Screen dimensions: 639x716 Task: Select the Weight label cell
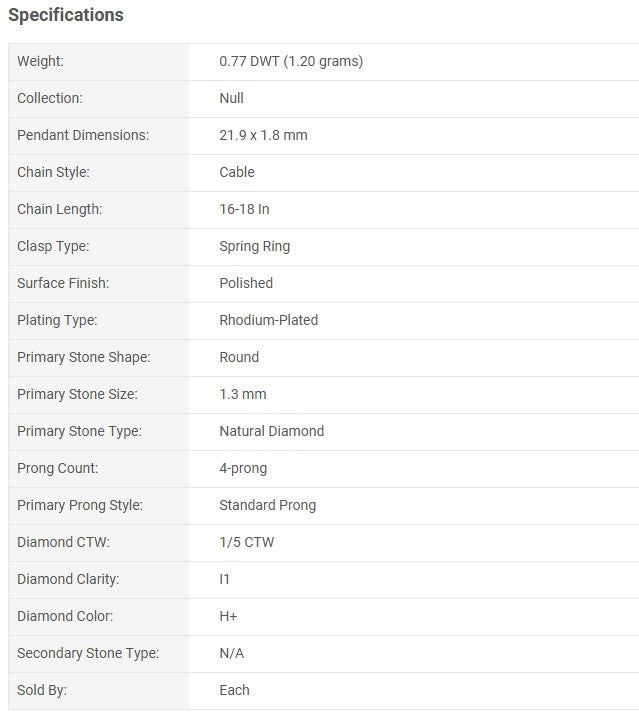(98, 62)
